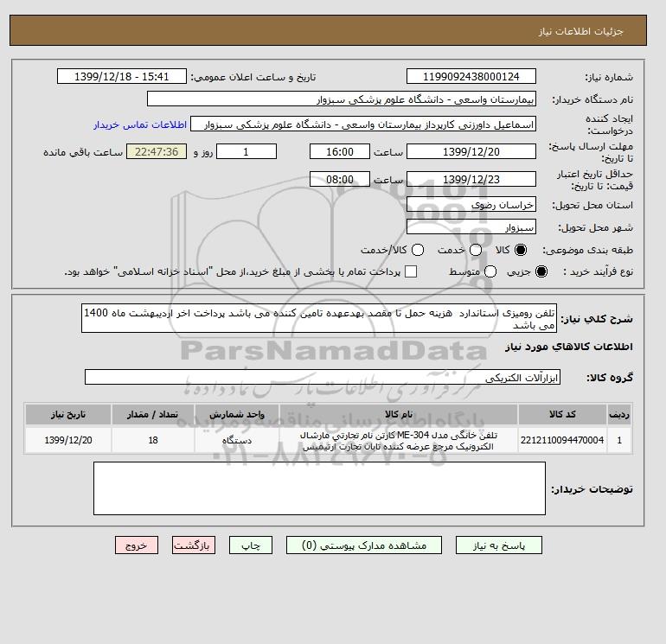
Task: Choose the متوسط purchase process option
Action: 490,271
